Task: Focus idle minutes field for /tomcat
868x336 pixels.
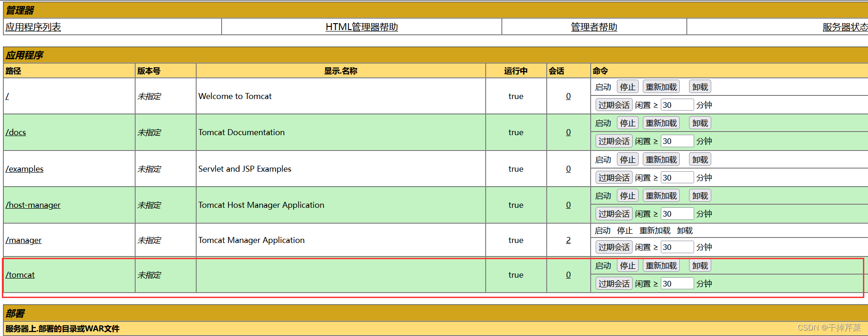Action: (x=677, y=284)
